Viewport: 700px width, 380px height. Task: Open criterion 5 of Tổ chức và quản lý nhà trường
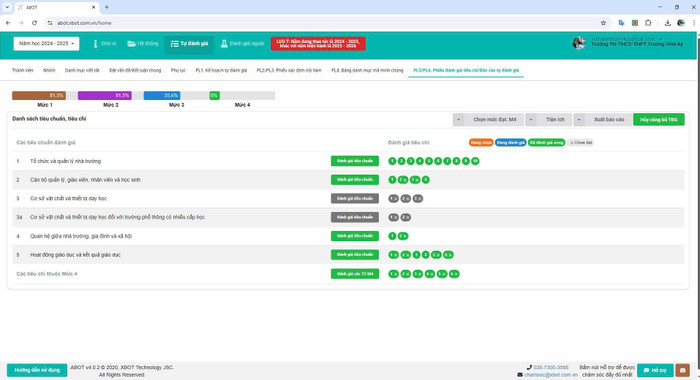429,161
